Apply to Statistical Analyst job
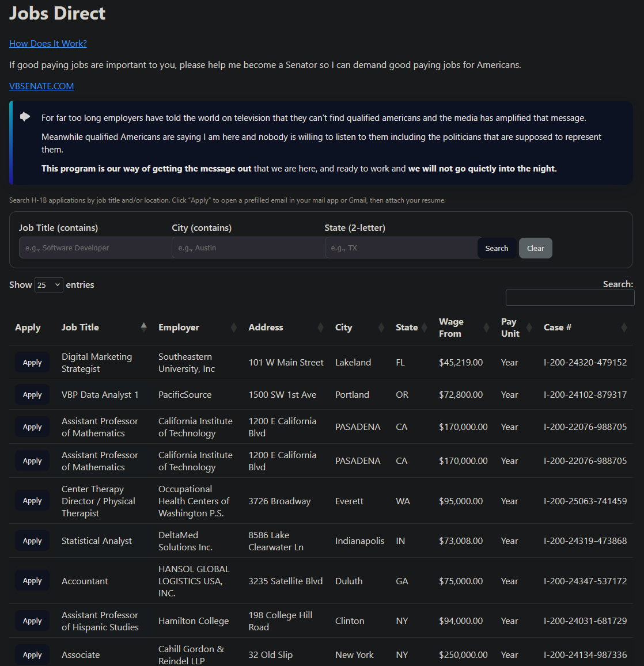Screen dimensions: 644x666 pyautogui.click(x=32, y=541)
